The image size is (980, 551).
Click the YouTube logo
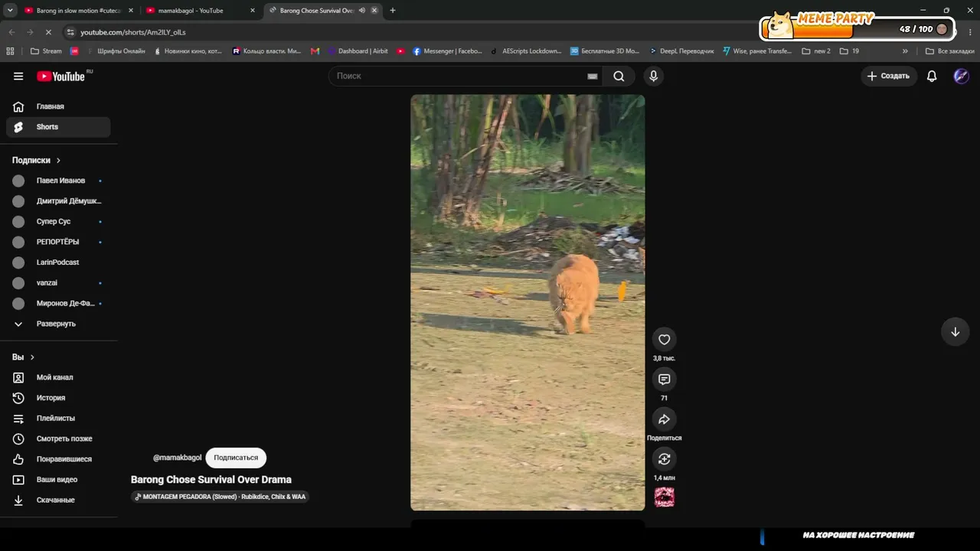tap(61, 76)
